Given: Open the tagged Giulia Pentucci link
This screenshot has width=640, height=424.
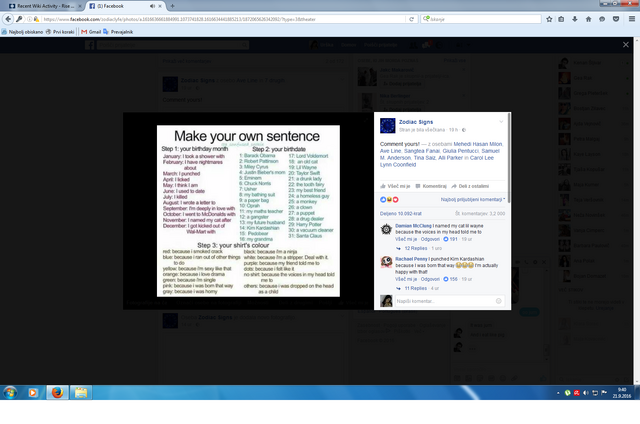Looking at the screenshot, I should point(460,151).
